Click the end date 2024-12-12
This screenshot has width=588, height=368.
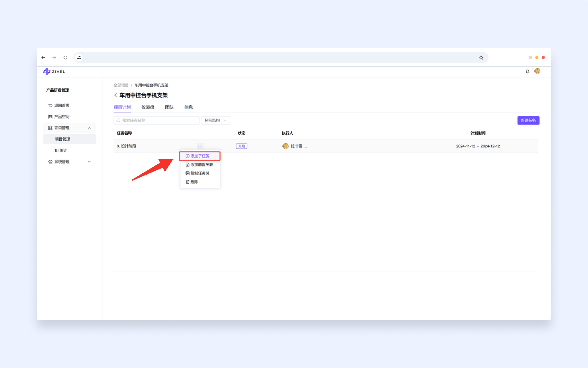[490, 146]
